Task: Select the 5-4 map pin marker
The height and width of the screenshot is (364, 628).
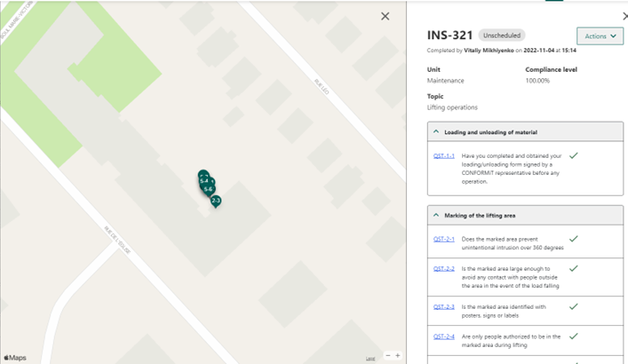Action: (x=203, y=180)
